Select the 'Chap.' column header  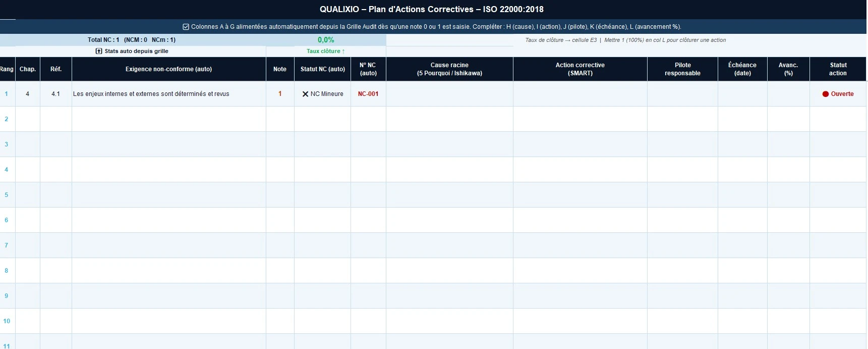coord(28,69)
